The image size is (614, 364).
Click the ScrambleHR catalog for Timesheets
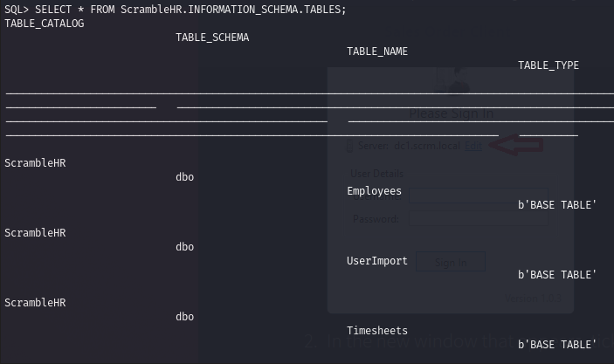click(x=35, y=303)
